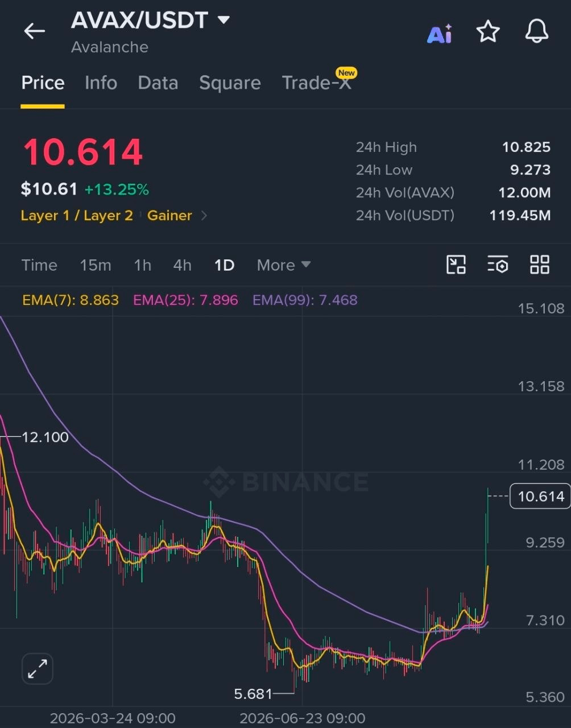Open price alert bell icon
The width and height of the screenshot is (571, 728).
536,31
